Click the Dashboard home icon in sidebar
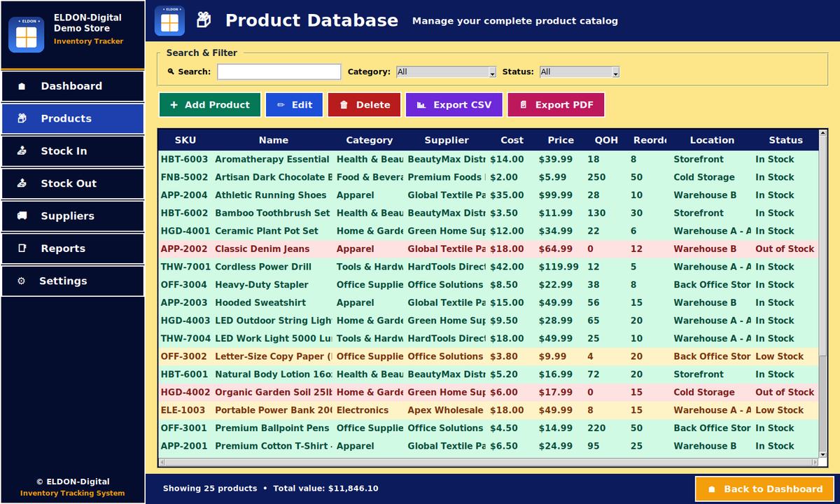Viewport: 840px width, 504px height. click(x=22, y=86)
